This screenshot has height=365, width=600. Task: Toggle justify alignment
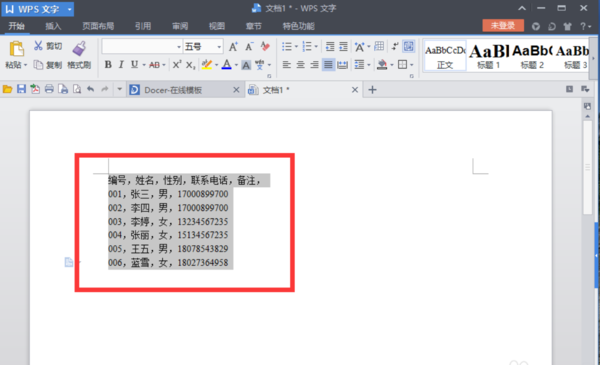[x=328, y=65]
